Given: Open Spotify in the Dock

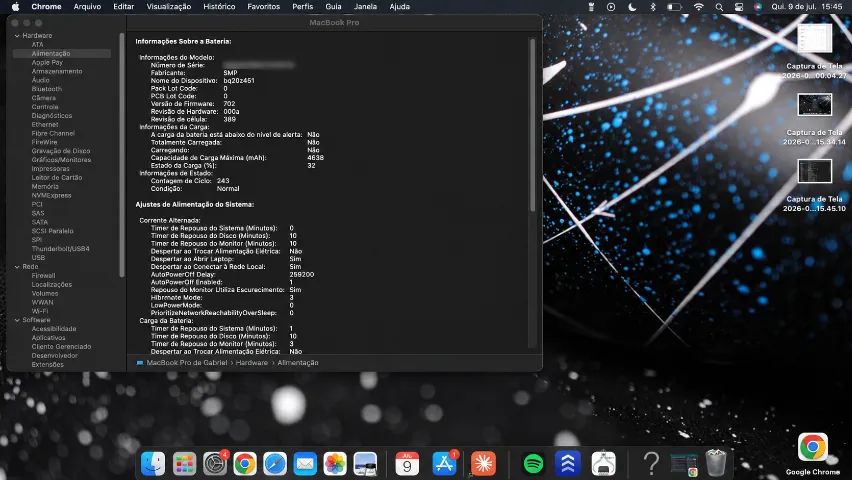Looking at the screenshot, I should 534,464.
